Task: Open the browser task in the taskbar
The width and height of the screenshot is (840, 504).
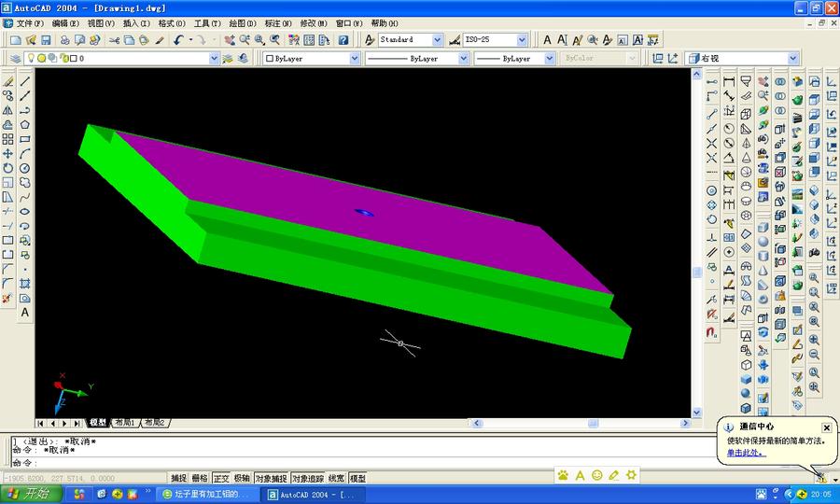Action: point(208,494)
